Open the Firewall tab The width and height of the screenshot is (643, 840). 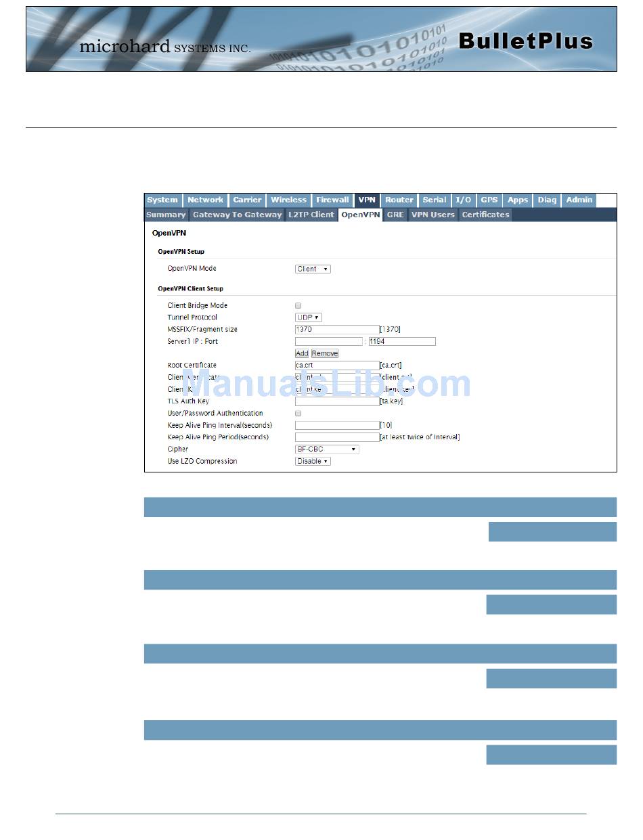[332, 200]
